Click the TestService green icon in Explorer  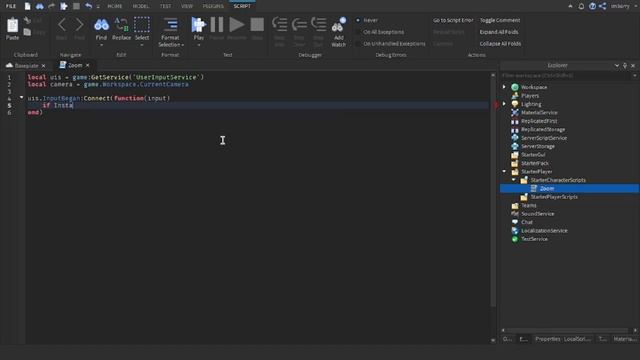point(515,239)
